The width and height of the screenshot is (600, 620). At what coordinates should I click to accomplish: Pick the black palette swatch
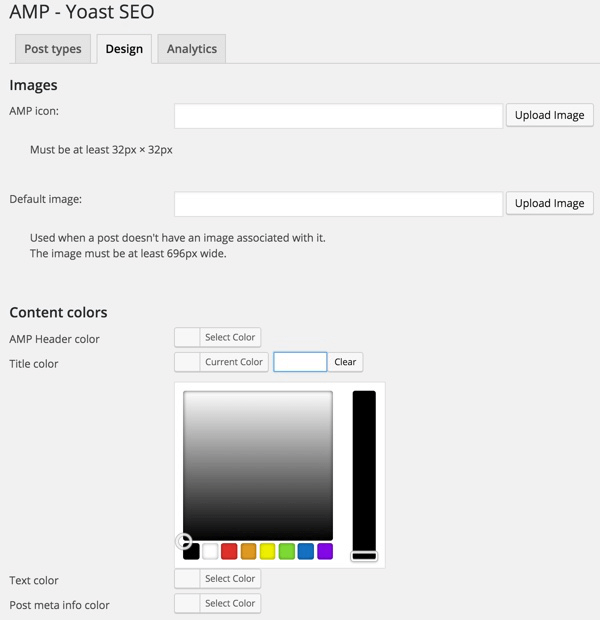[x=191, y=551]
